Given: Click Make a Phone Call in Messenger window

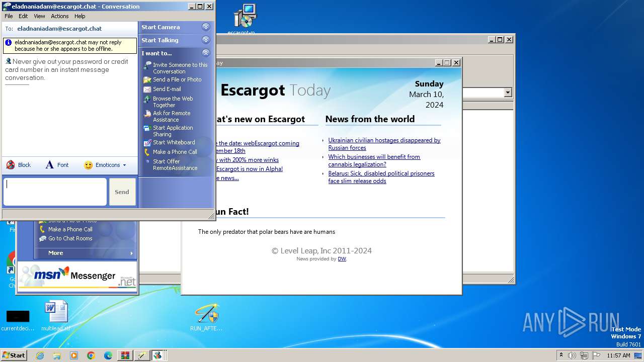Looking at the screenshot, I should click(70, 229).
